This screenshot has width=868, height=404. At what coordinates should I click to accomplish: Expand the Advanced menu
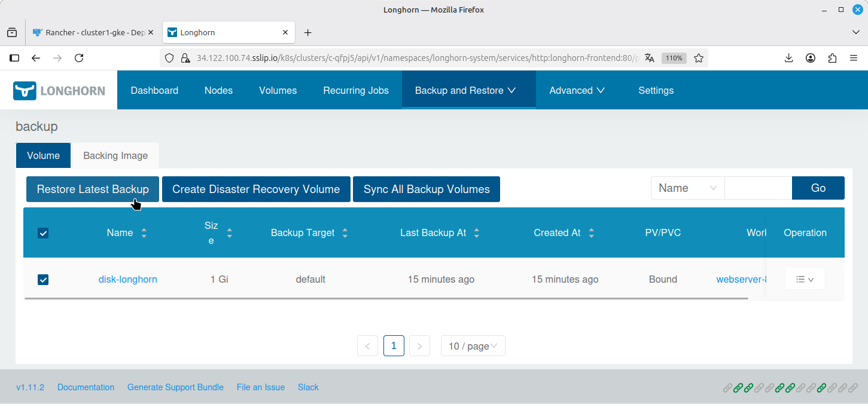pos(577,90)
